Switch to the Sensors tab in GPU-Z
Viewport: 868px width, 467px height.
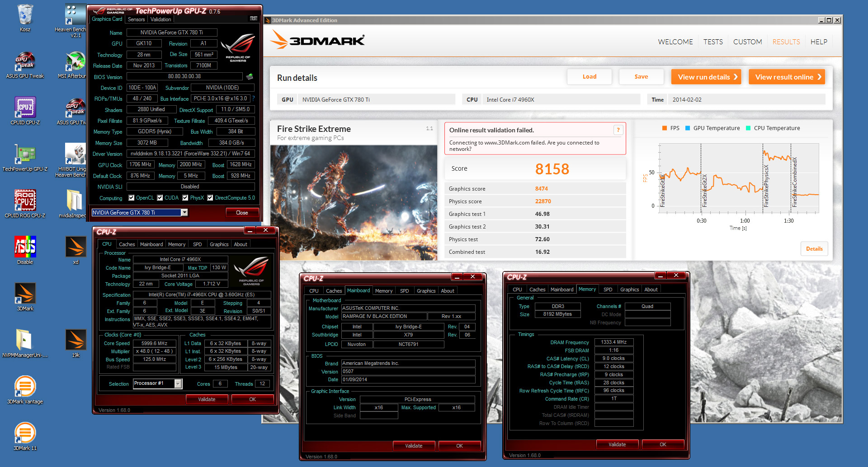(x=137, y=19)
